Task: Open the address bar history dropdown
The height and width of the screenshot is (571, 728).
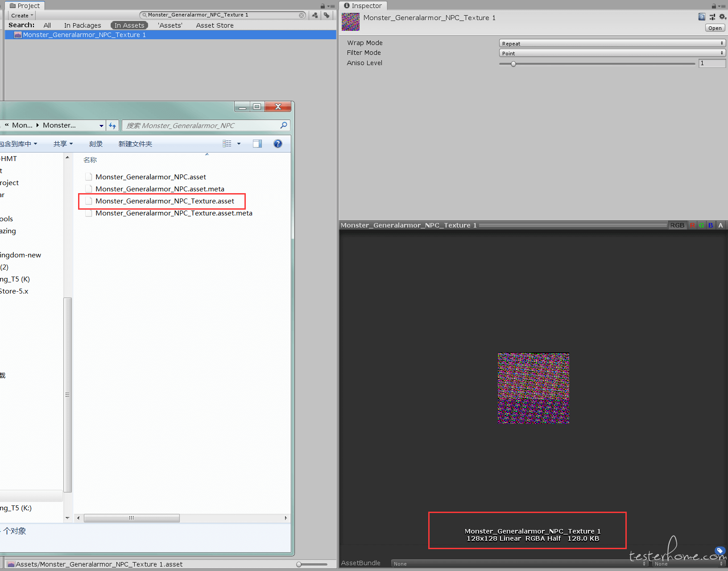Action: (x=101, y=126)
